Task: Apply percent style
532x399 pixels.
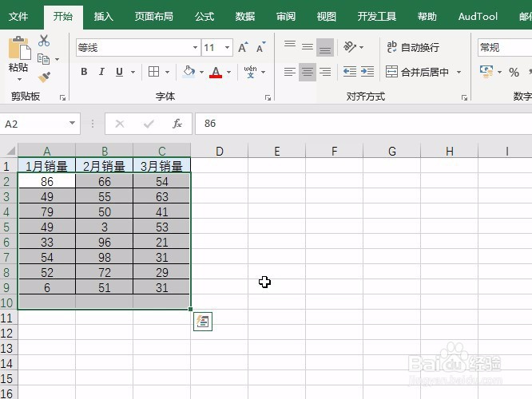Action: pyautogui.click(x=514, y=72)
